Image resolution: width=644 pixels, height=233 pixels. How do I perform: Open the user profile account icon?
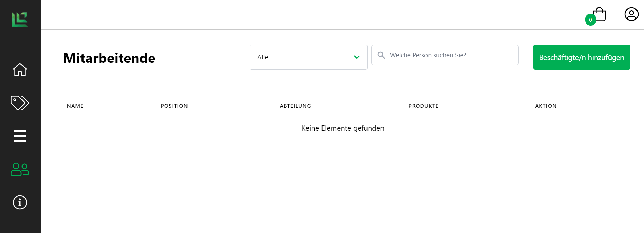pyautogui.click(x=631, y=14)
